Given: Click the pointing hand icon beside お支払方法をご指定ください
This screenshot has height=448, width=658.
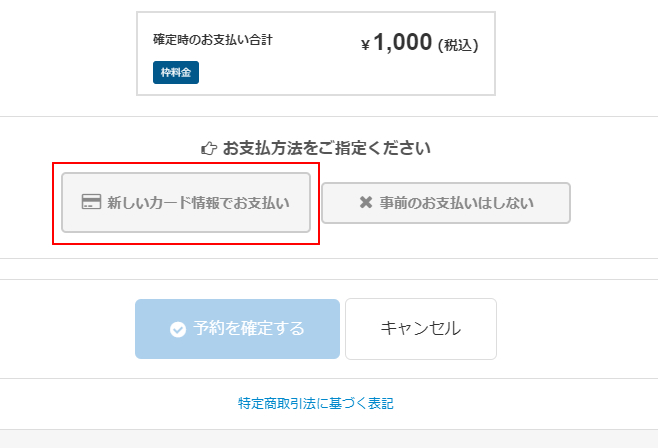Looking at the screenshot, I should point(209,149).
